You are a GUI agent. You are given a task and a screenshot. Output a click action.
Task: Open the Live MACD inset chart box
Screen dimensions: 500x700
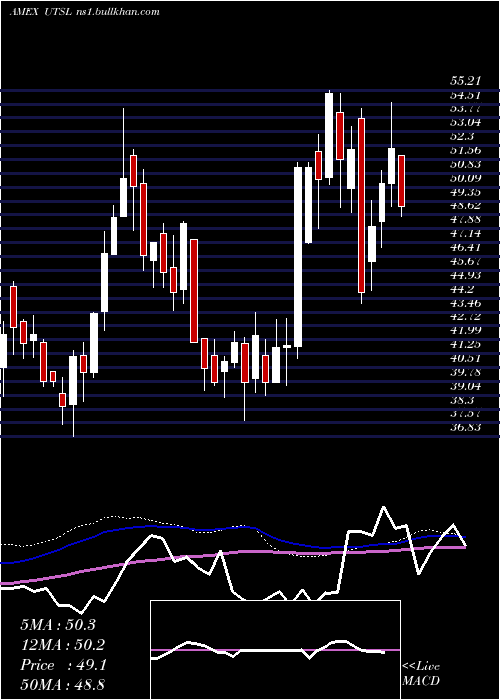(275, 650)
